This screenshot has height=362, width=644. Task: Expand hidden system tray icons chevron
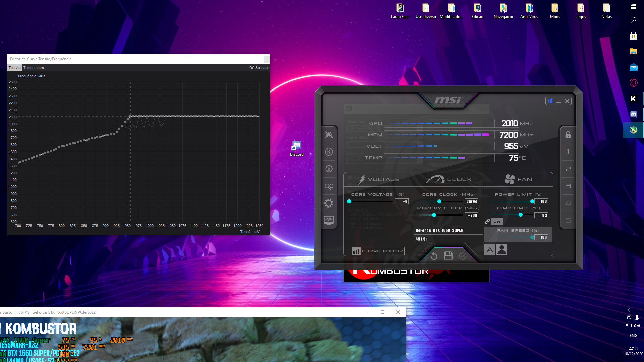pyautogui.click(x=629, y=310)
